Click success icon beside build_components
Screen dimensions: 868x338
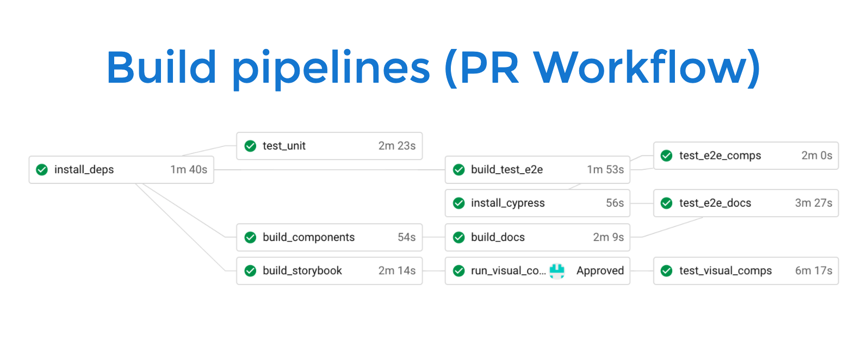point(250,237)
